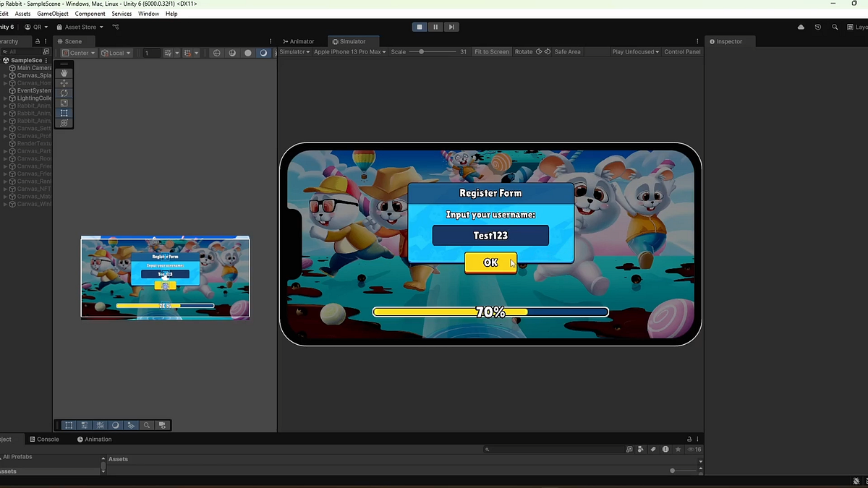Open the Apple iPhone 13 Pro Max device dropdown

[348, 51]
